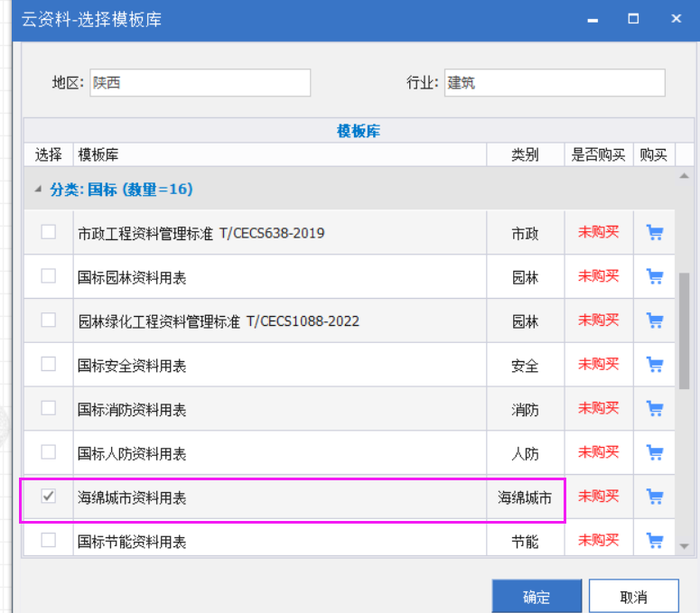Click purchase cart for 国标节能资料用表
This screenshot has width=700, height=613.
coord(655,541)
